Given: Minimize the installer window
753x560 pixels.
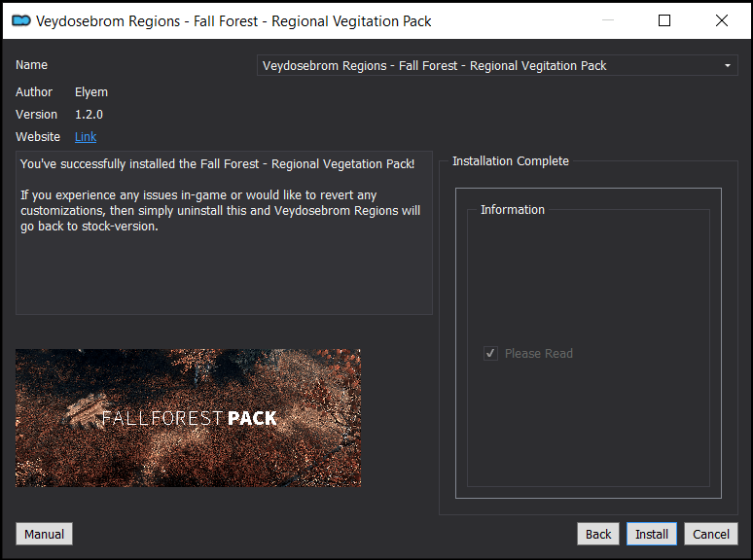Looking at the screenshot, I should tap(608, 20).
